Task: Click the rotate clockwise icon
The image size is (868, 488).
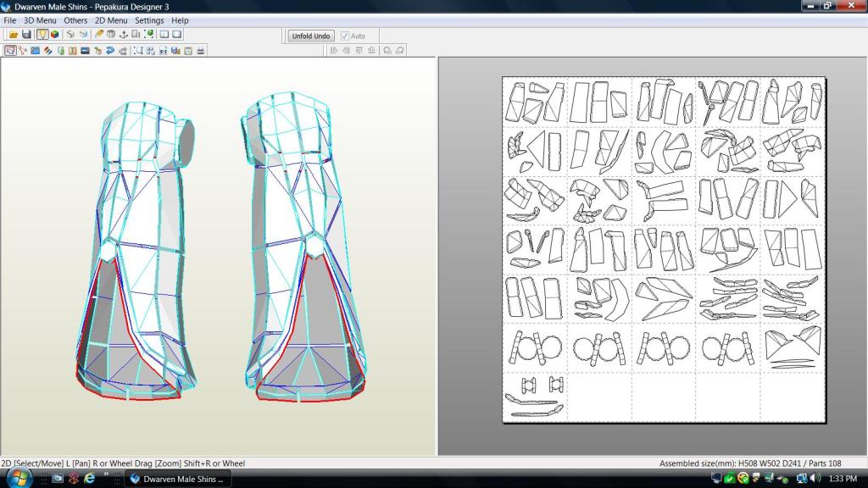Action: tap(400, 50)
